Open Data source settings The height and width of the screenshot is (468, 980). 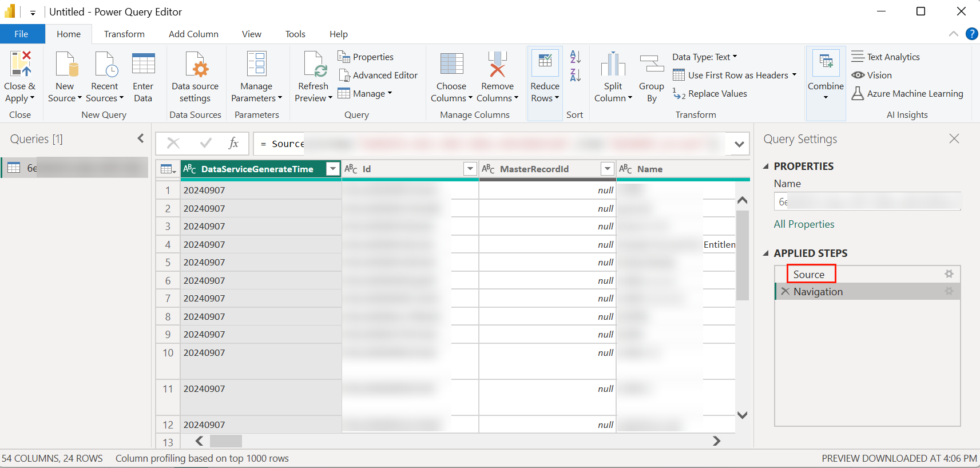(195, 64)
